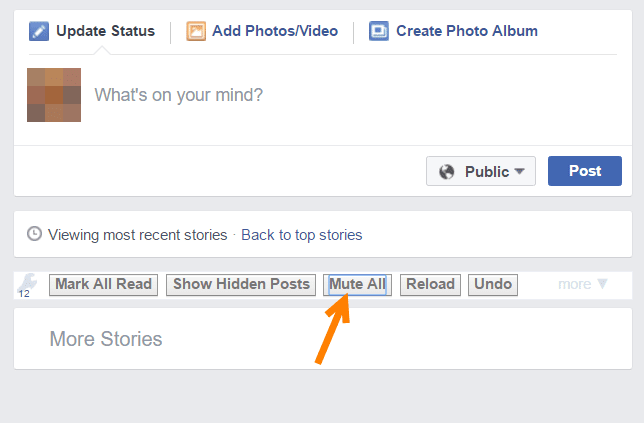Open the Public audience dropdown
This screenshot has height=423, width=644.
(481, 171)
